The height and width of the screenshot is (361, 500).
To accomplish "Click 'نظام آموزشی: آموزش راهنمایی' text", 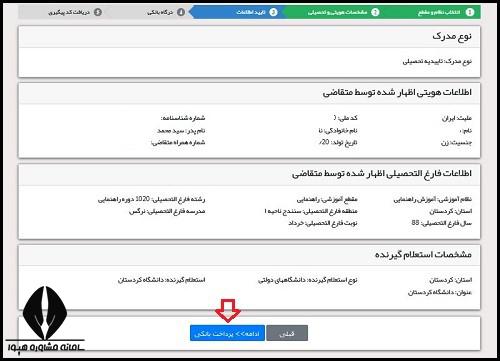I will click(432, 199).
